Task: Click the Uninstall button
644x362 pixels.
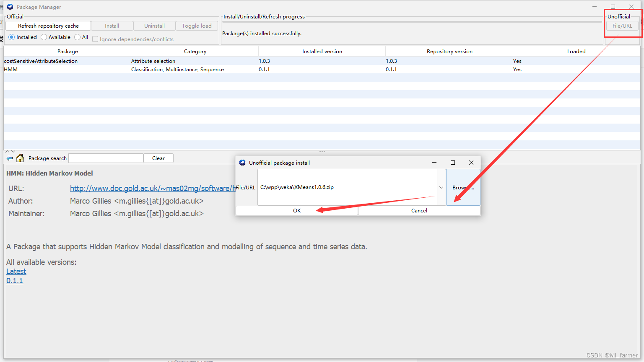Action: click(x=154, y=26)
